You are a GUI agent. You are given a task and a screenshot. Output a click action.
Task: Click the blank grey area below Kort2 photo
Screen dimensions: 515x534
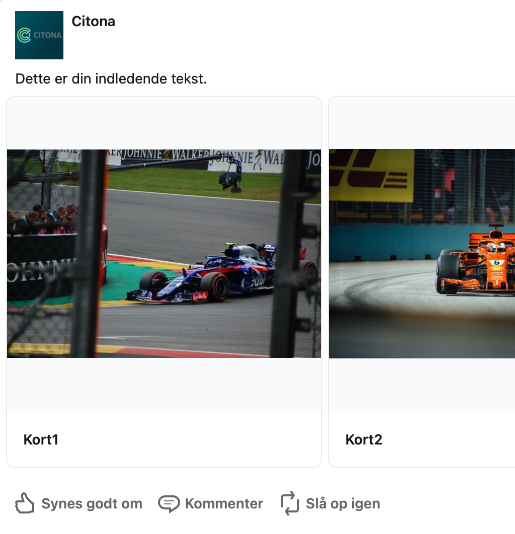422,384
